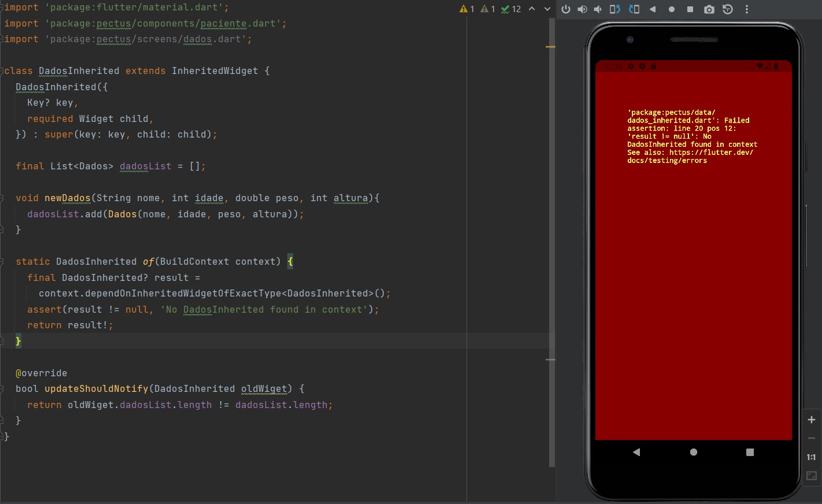Image resolution: width=822 pixels, height=504 pixels.
Task: Click the emulator volume down icon
Action: pyautogui.click(x=598, y=9)
